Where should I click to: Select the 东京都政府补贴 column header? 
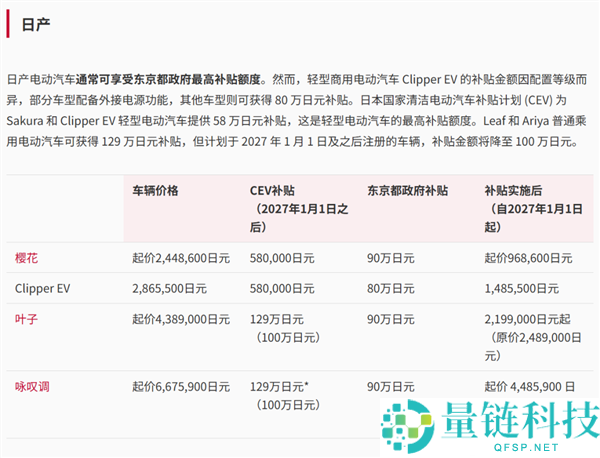pyautogui.click(x=408, y=191)
